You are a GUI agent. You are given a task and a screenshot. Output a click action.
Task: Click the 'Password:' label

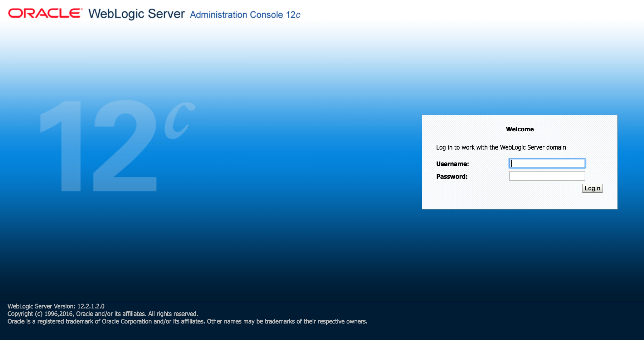[x=452, y=177]
